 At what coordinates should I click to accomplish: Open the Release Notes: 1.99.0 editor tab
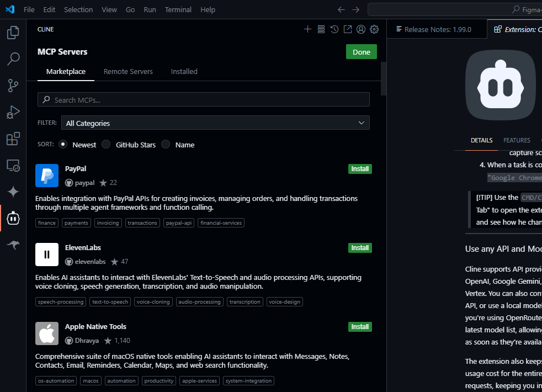pyautogui.click(x=437, y=29)
